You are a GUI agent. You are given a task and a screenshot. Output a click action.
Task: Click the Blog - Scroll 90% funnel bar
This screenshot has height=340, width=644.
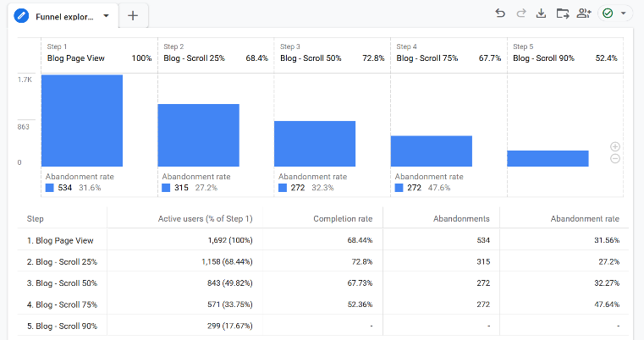pos(548,158)
